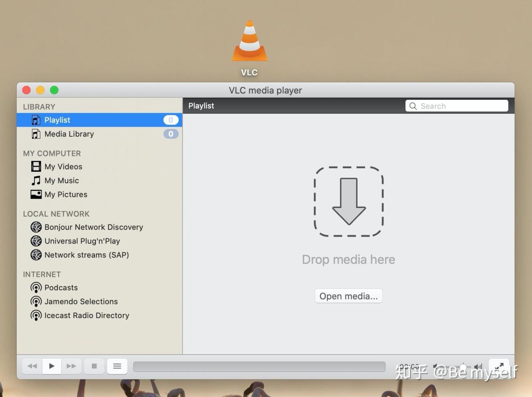Select Media Library in the sidebar
The image size is (532, 397).
[x=99, y=134]
